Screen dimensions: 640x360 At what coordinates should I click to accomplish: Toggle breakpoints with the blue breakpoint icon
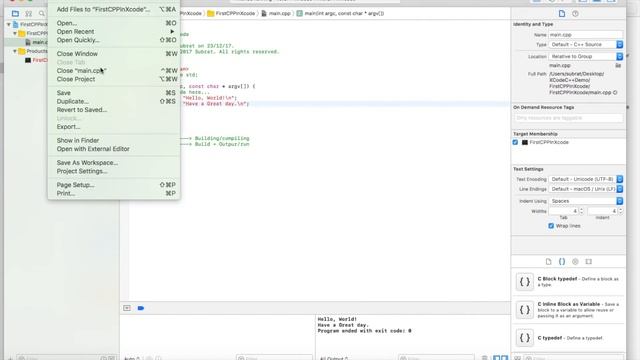141,308
